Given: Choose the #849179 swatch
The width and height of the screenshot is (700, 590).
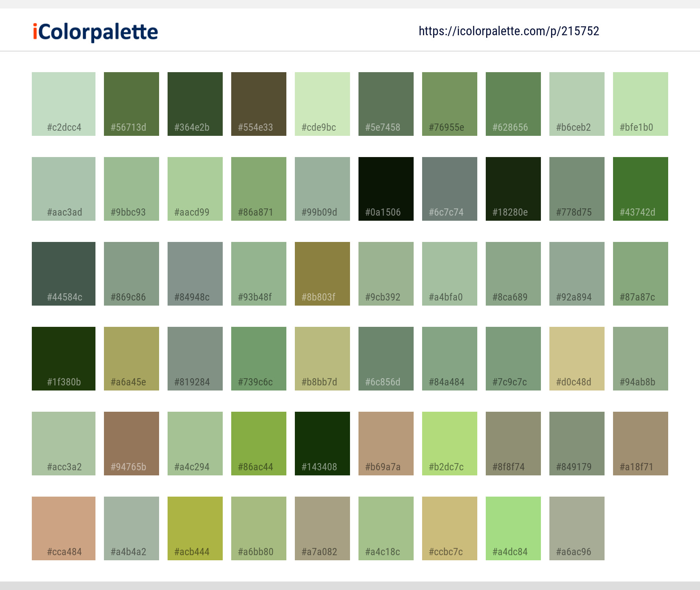Looking at the screenshot, I should tap(577, 444).
